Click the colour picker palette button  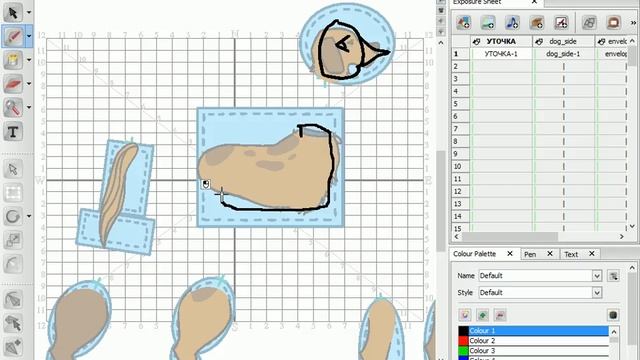[465, 315]
